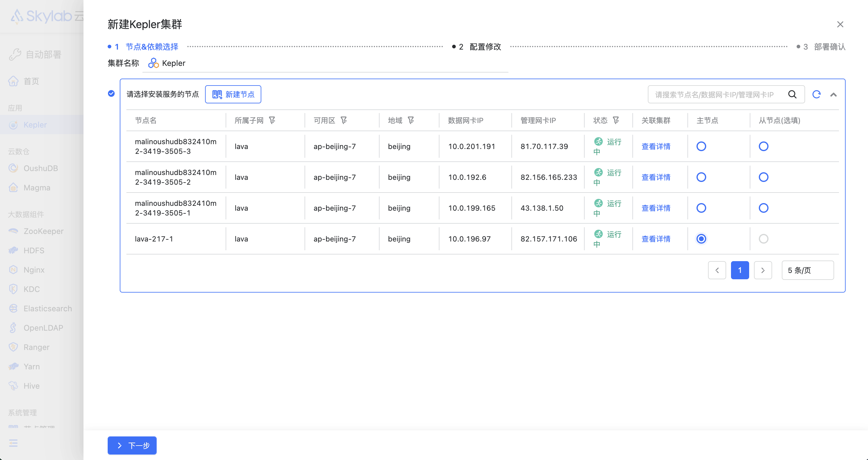This screenshot has height=460, width=868.
Task: Click step 1 节点&依赖选择
Action: click(143, 47)
